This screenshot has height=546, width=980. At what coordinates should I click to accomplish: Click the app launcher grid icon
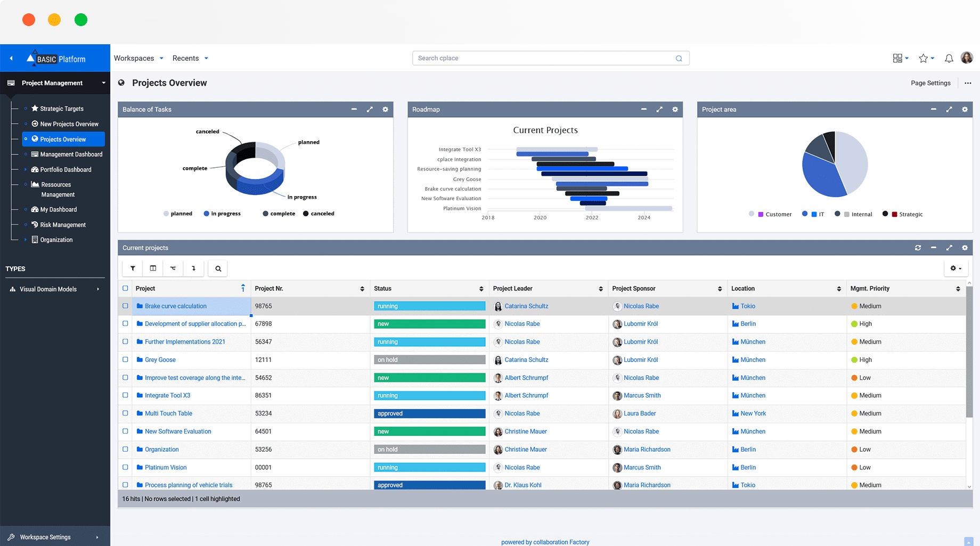[x=898, y=58]
